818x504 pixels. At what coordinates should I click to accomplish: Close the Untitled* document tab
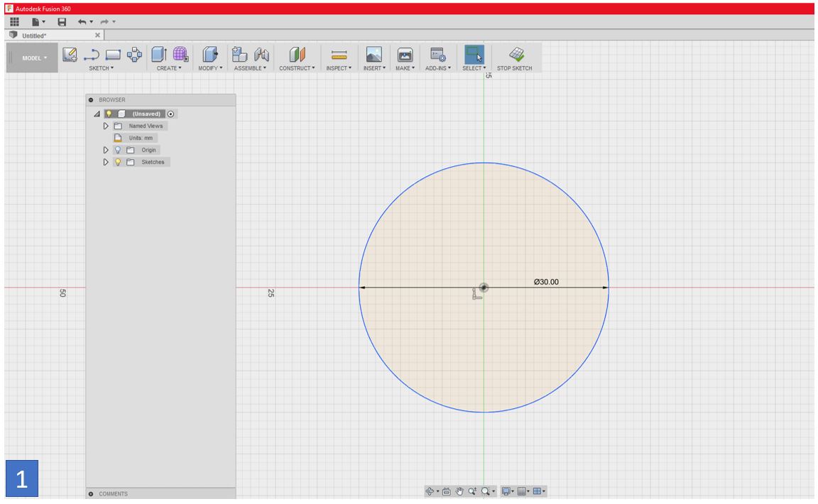pos(97,35)
